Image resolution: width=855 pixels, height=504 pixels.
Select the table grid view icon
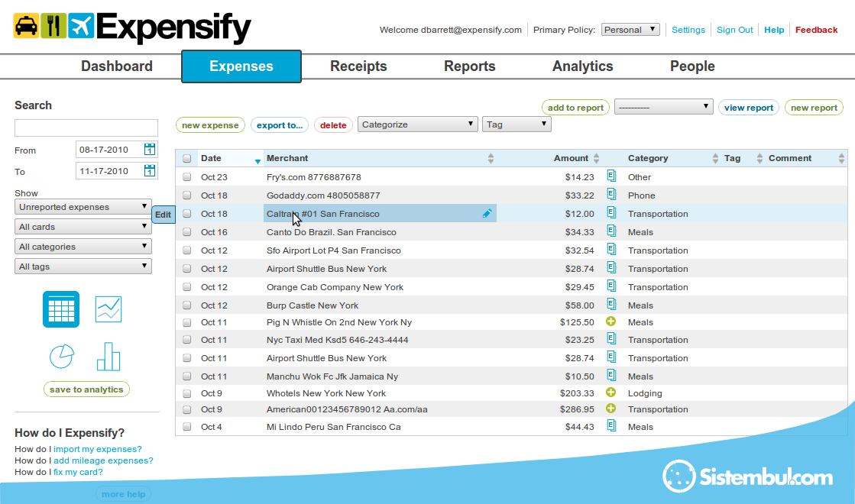coord(61,309)
